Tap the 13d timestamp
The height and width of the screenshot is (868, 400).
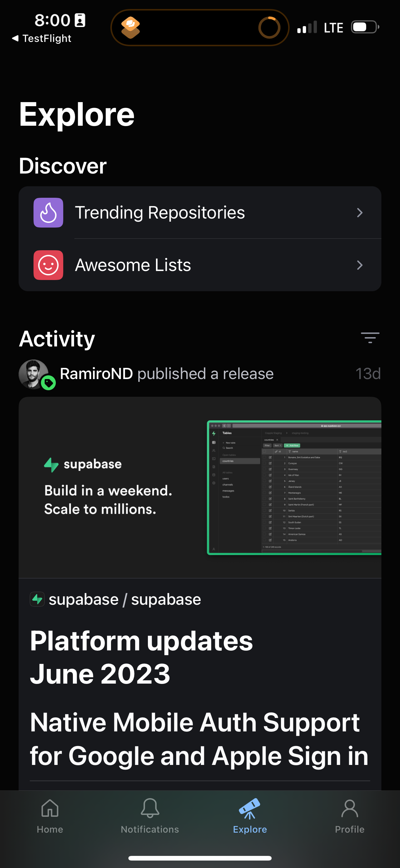(368, 374)
